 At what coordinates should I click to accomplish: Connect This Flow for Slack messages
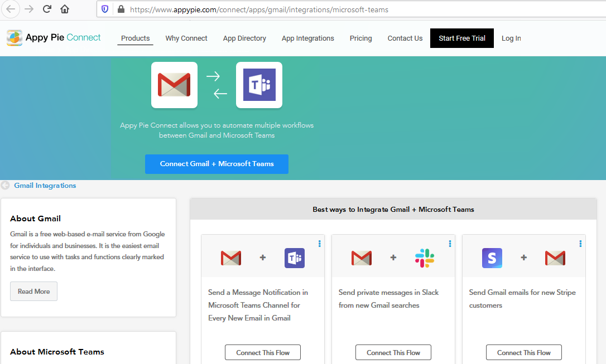393,352
